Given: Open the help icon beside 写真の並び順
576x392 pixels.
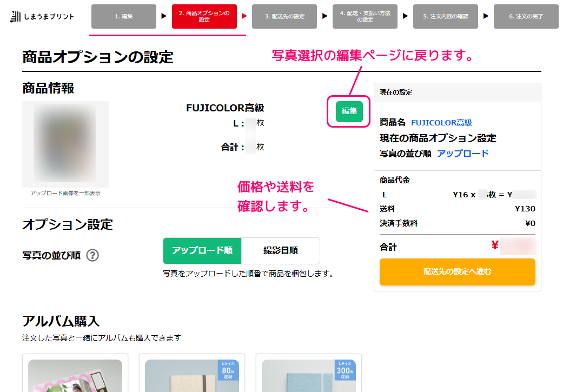Looking at the screenshot, I should (92, 255).
